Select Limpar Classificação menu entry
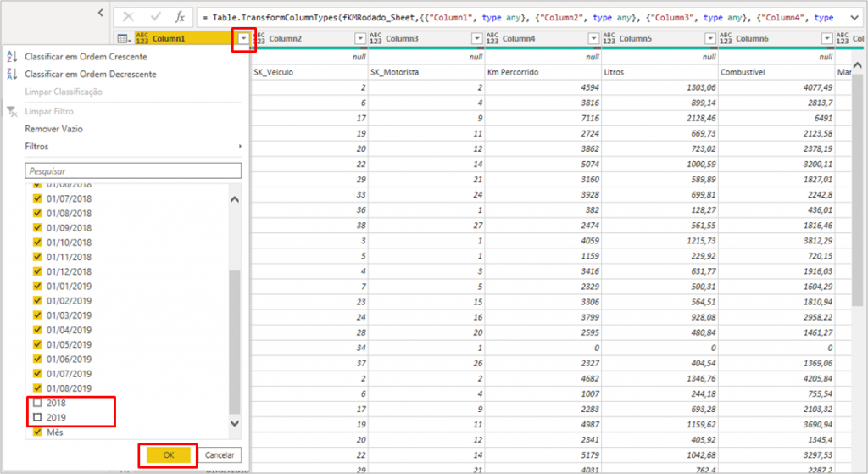868x474 pixels. (64, 92)
